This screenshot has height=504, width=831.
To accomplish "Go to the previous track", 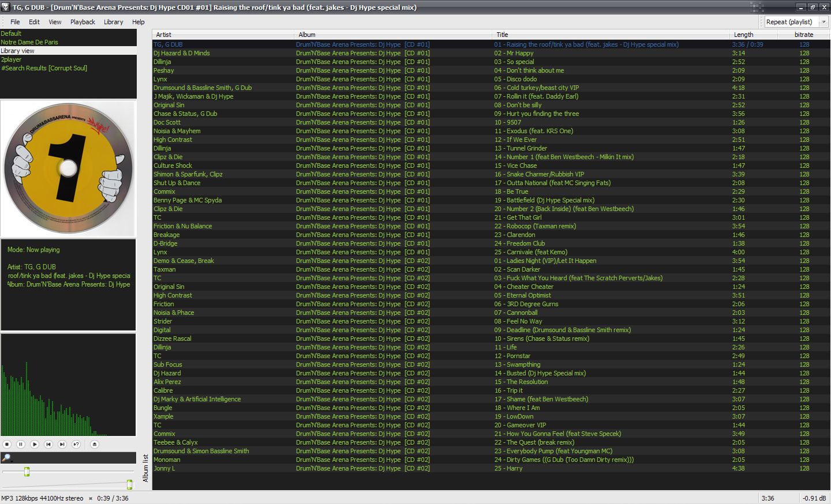I will (48, 444).
